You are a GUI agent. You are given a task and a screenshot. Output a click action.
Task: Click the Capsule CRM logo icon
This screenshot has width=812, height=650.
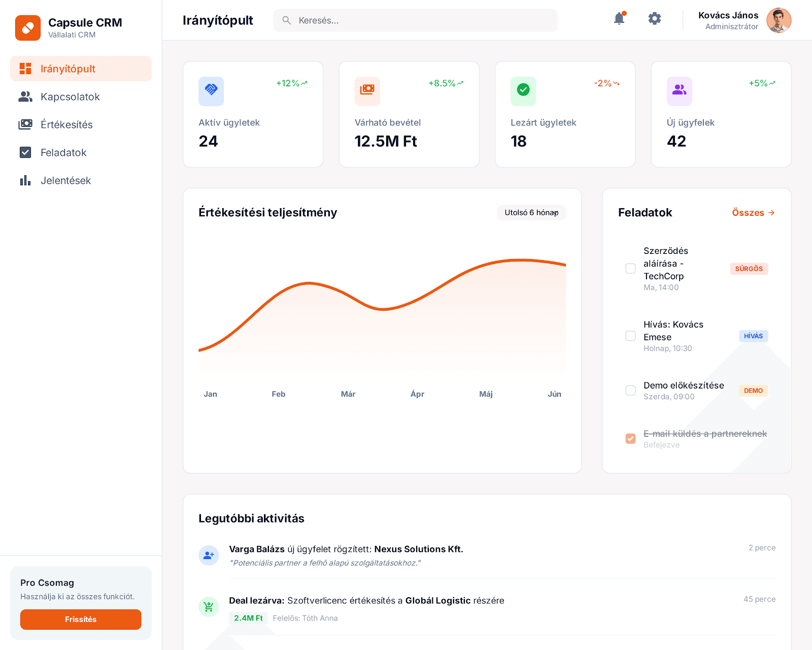[28, 28]
